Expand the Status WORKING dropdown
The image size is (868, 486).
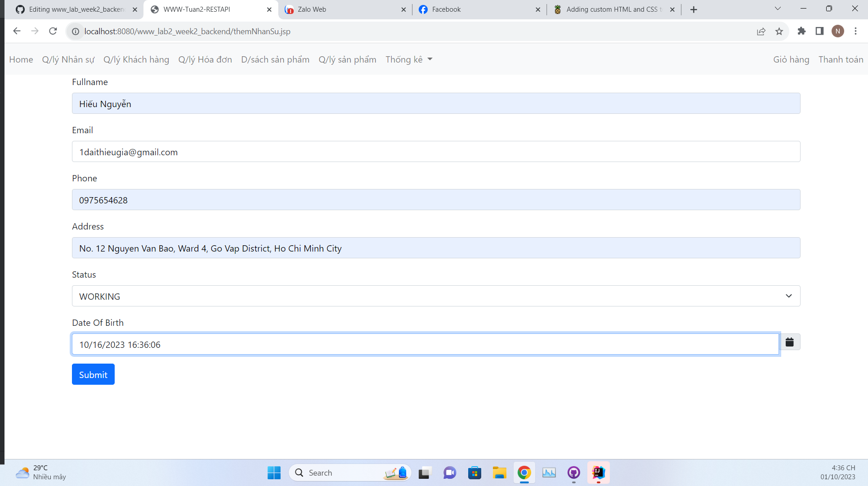(436, 296)
